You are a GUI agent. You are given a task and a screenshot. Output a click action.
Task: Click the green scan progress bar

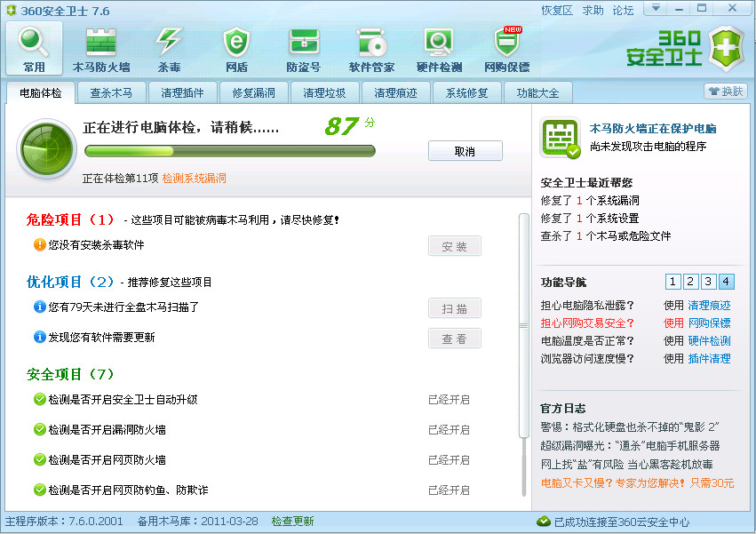coord(228,151)
